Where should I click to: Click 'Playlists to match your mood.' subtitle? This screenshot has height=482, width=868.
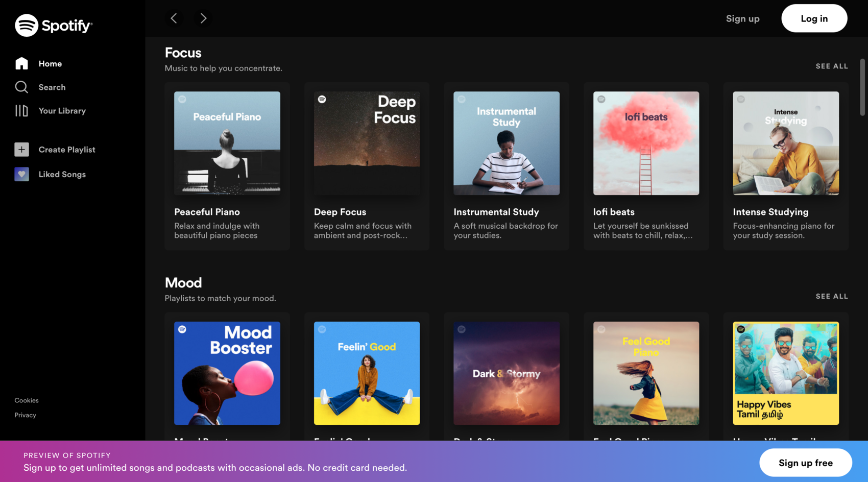(221, 298)
